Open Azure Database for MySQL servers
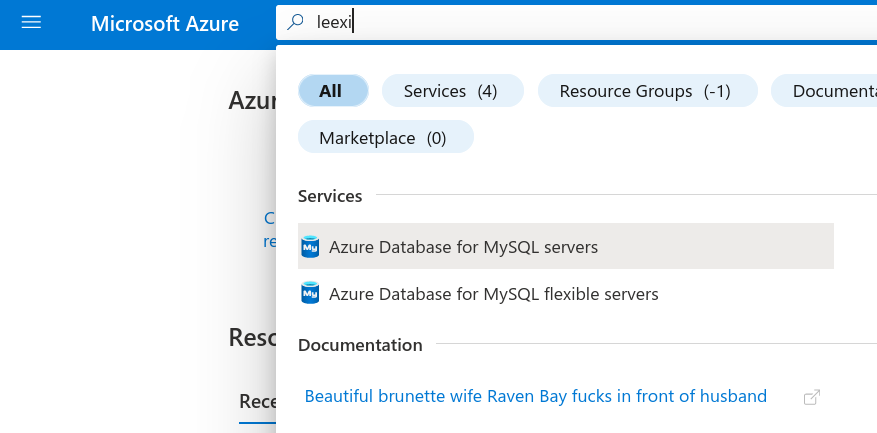Viewport: 877px width, 433px height. [565, 246]
